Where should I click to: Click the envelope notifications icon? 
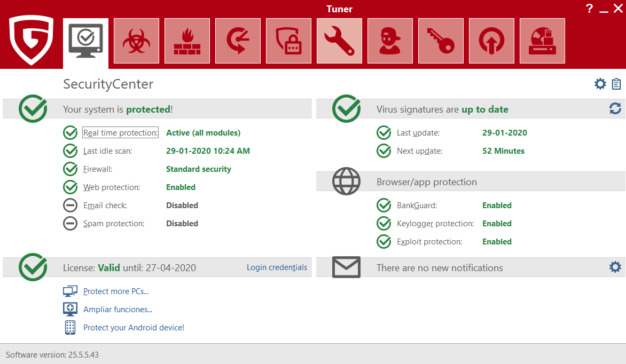click(x=347, y=267)
